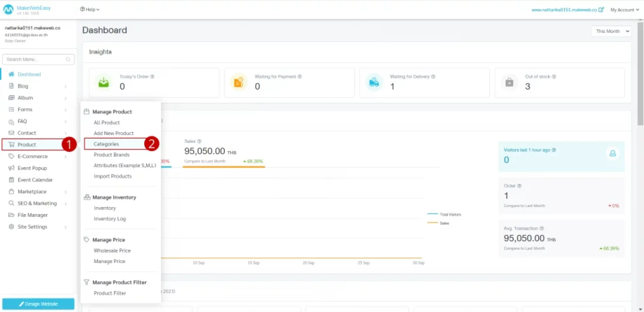The height and width of the screenshot is (312, 644).
Task: Open the nattarika0151.makeweb.co site link
Action: pos(564,10)
